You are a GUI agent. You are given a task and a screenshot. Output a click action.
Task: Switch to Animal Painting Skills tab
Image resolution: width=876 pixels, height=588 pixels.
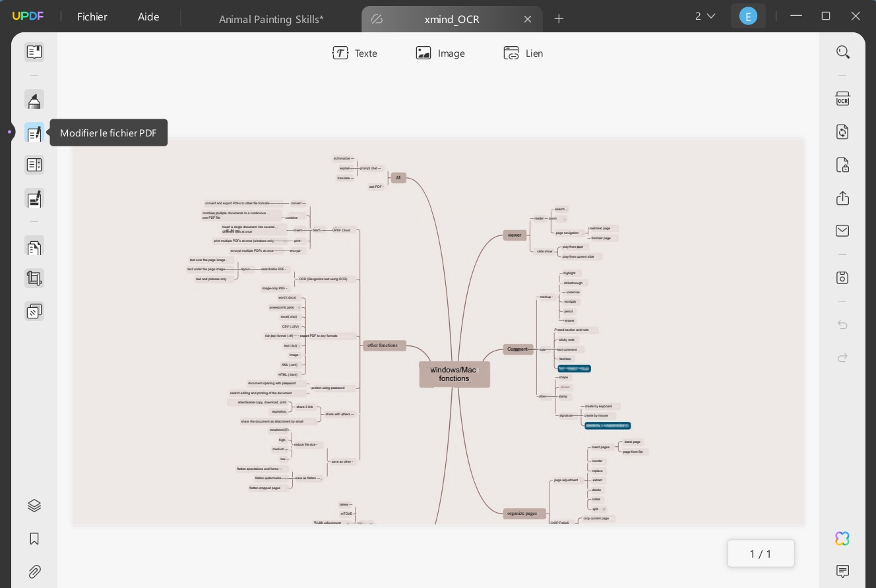(271, 19)
